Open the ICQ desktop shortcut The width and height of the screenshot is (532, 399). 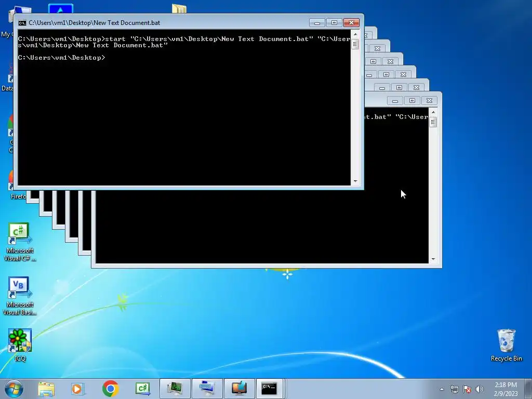coord(20,345)
